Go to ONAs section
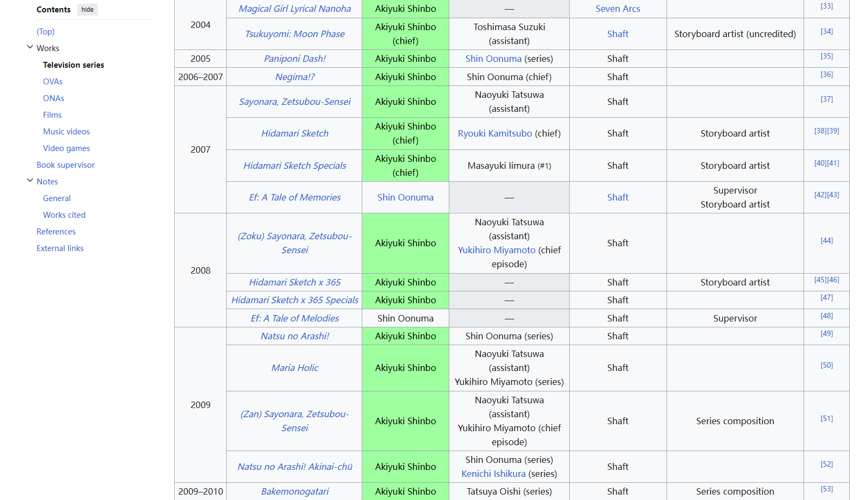Screen dimensions: 868x500 [x=54, y=98]
